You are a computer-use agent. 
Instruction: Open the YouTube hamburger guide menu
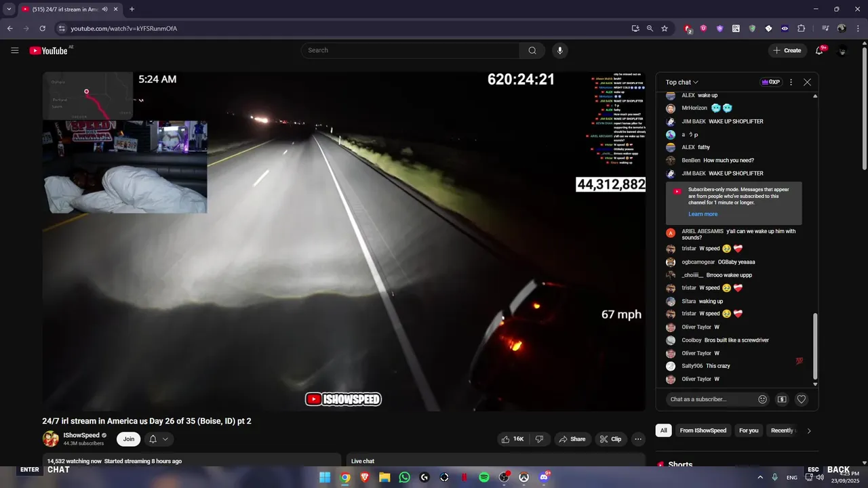point(15,50)
